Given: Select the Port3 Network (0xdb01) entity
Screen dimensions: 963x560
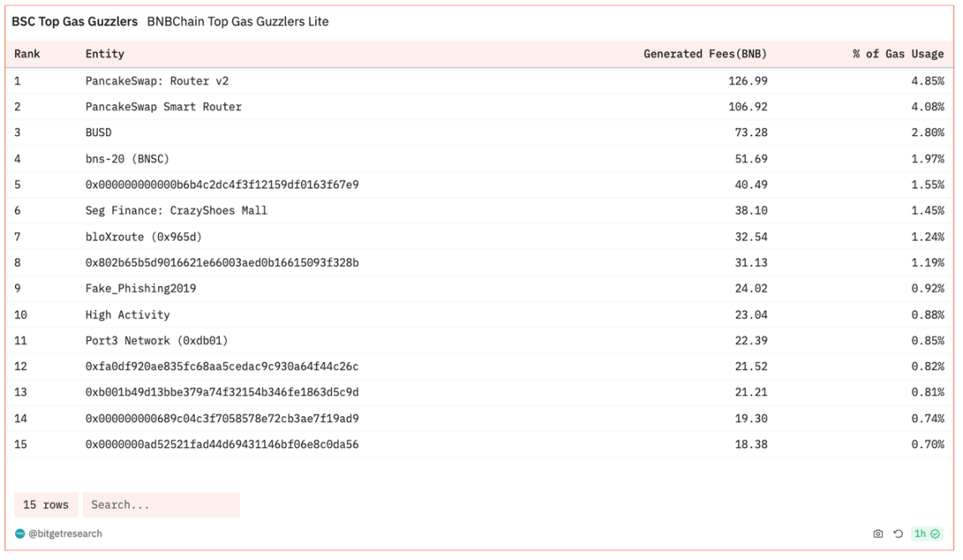Looking at the screenshot, I should (156, 340).
